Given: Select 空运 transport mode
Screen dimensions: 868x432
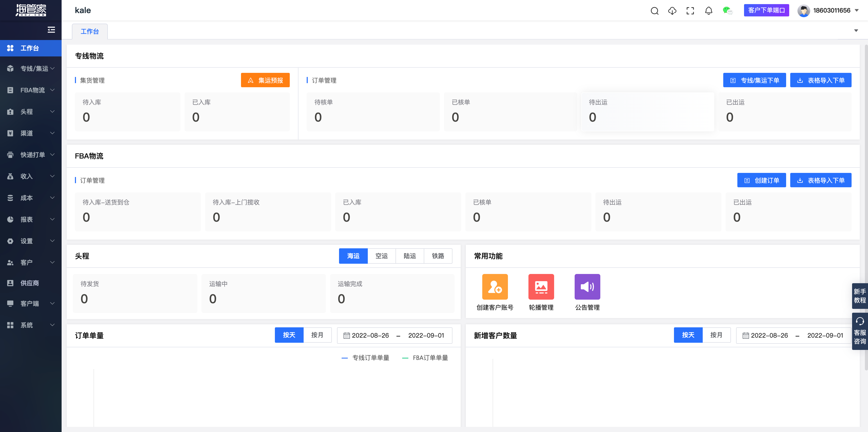Looking at the screenshot, I should click(x=381, y=256).
